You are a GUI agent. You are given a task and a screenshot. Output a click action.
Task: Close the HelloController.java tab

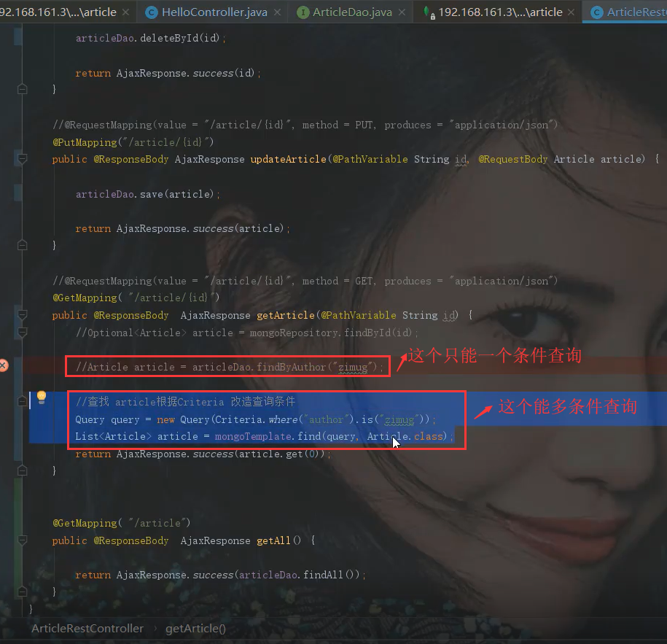coord(277,12)
